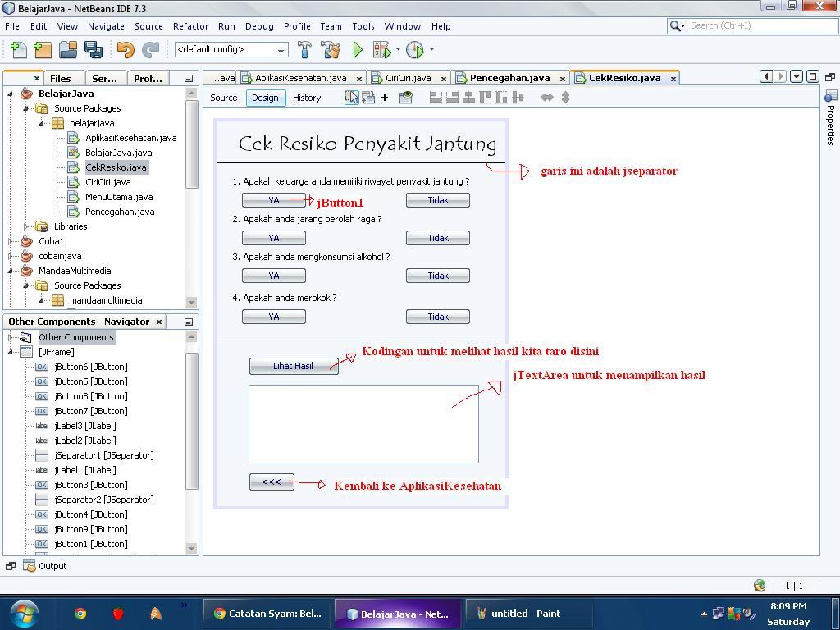The width and height of the screenshot is (840, 630).
Task: Collapse the [JFrame] node in Navigator
Action: (10, 353)
